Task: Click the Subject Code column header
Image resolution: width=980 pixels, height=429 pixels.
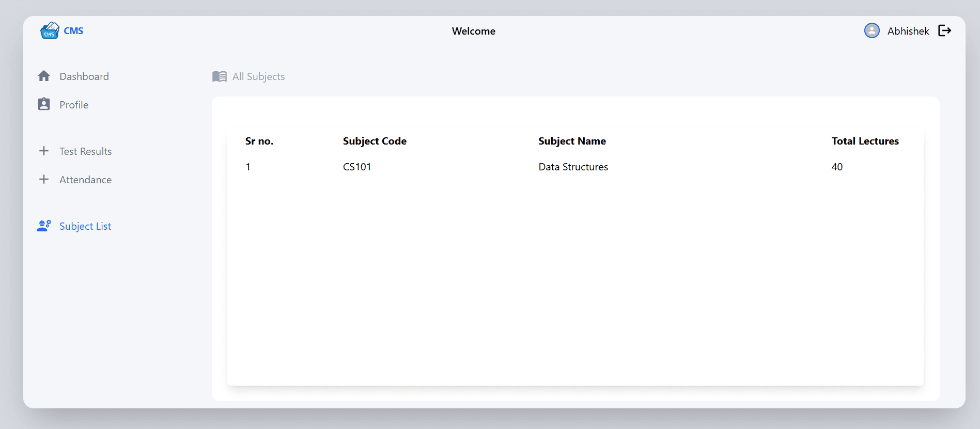Action: pyautogui.click(x=375, y=141)
